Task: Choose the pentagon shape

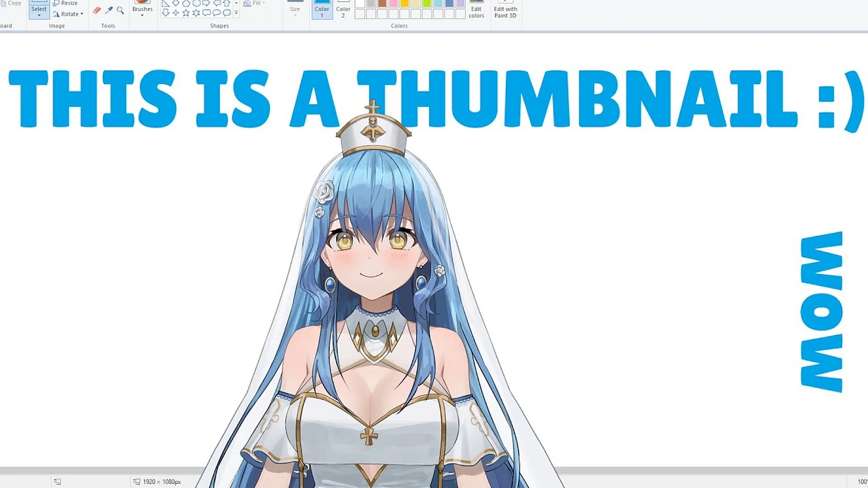Action: click(186, 3)
